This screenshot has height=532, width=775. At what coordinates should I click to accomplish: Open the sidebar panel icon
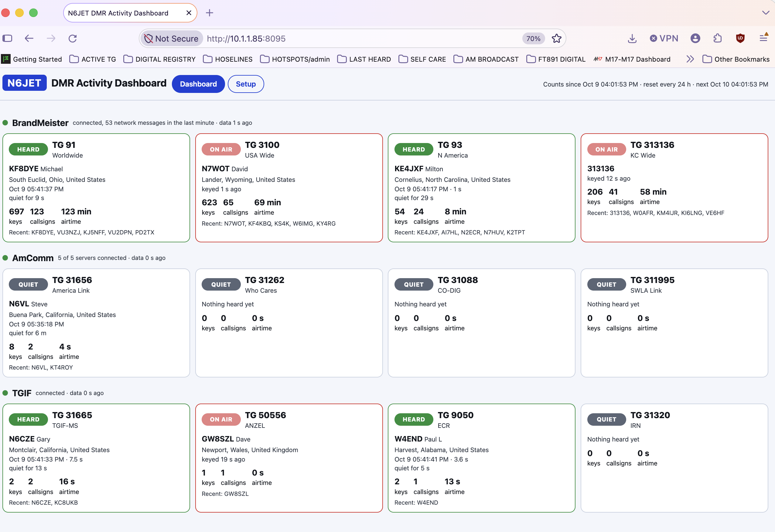[x=7, y=38]
